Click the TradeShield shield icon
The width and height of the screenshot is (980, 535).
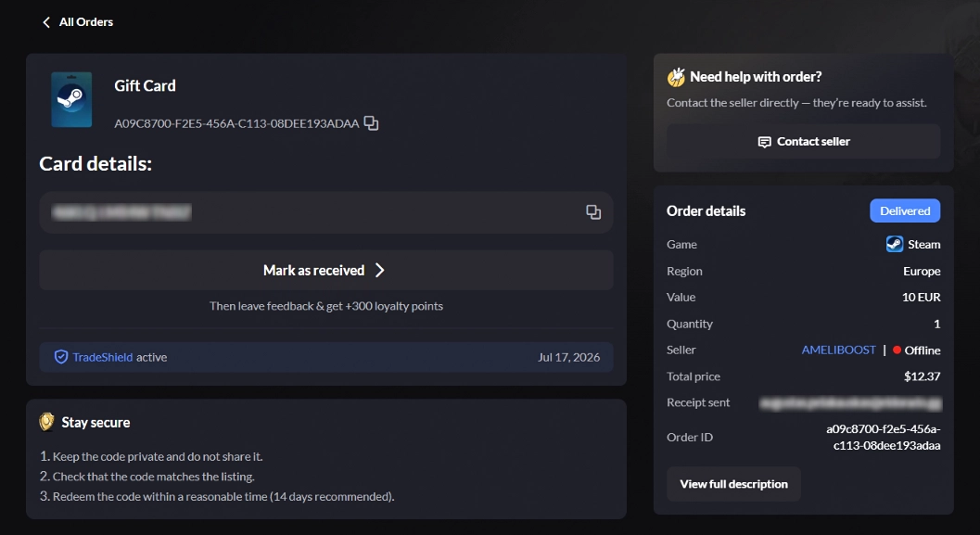click(x=60, y=357)
